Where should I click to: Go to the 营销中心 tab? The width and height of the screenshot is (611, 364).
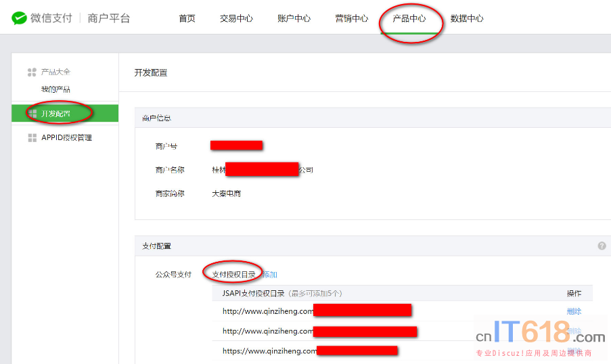351,18
